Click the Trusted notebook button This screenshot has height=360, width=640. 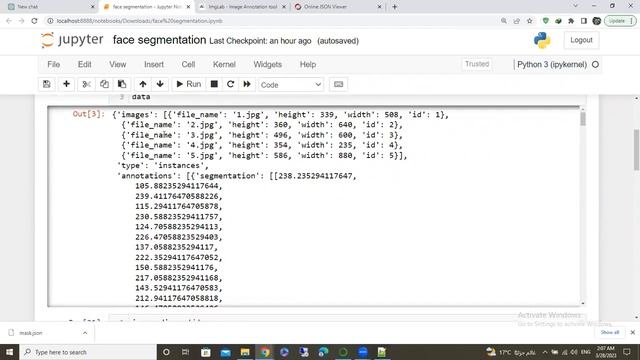click(x=477, y=64)
